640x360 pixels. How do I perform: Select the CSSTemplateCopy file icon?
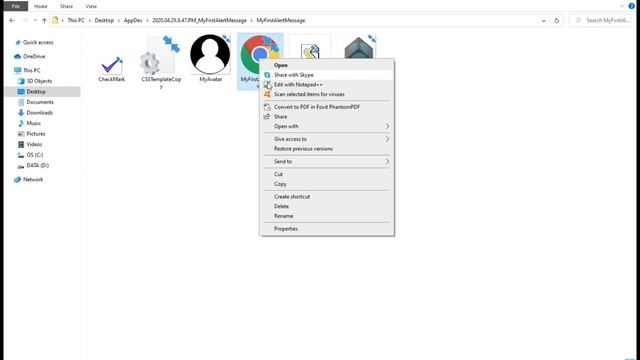[160, 56]
